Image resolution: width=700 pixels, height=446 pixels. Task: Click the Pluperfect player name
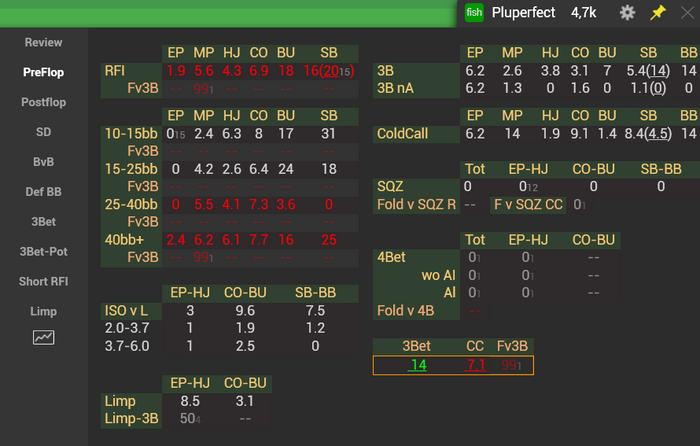(x=523, y=13)
